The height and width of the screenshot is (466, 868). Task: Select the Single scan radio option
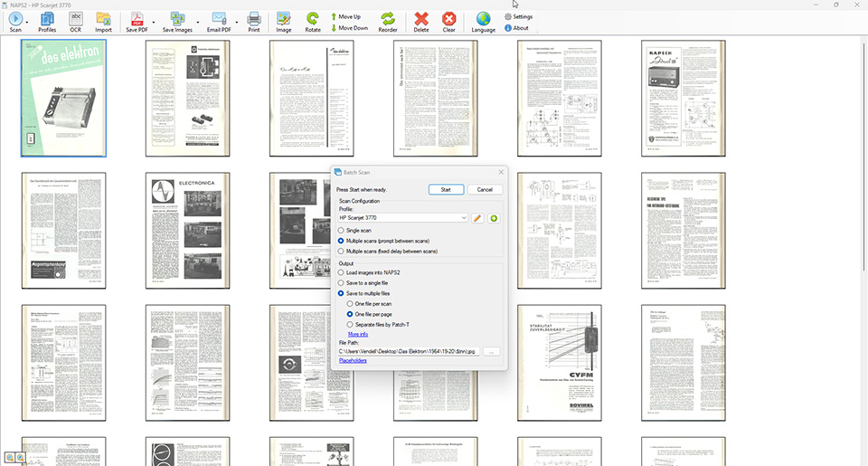click(x=341, y=231)
